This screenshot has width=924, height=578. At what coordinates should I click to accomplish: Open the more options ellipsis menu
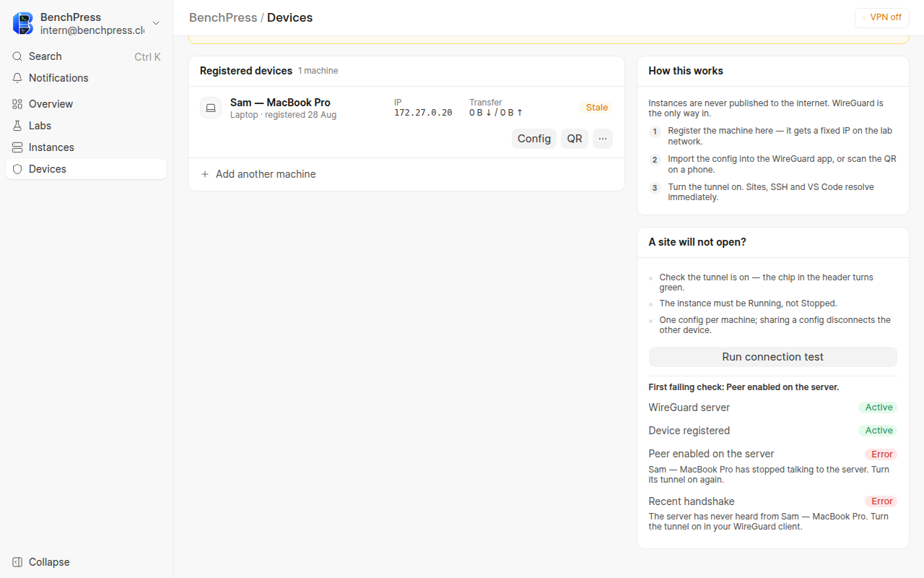(x=603, y=139)
